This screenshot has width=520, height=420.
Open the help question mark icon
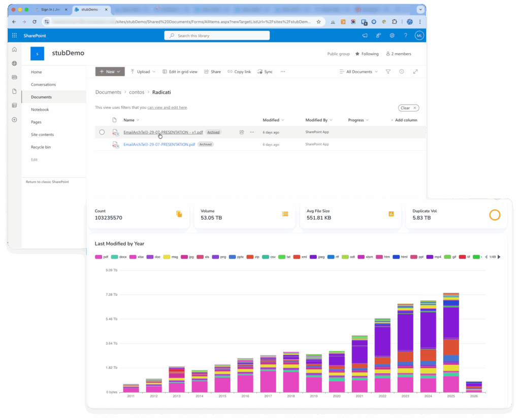tap(406, 36)
